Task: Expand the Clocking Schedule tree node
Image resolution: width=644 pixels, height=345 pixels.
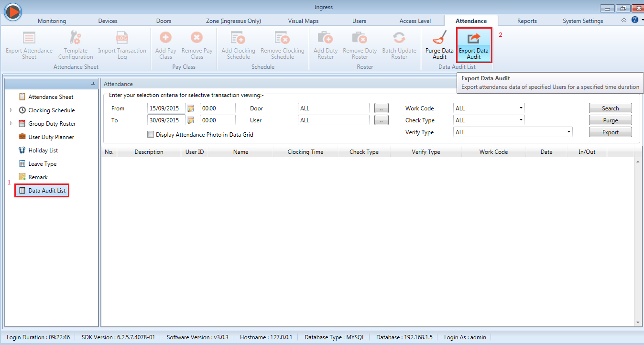Action: [11, 110]
